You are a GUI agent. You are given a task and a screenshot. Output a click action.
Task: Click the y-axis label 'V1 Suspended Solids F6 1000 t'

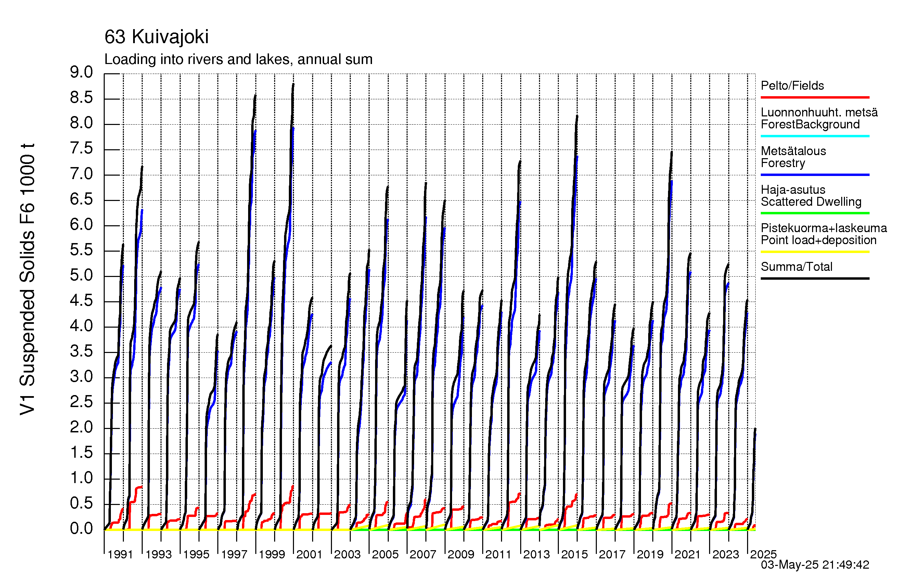(x=28, y=279)
